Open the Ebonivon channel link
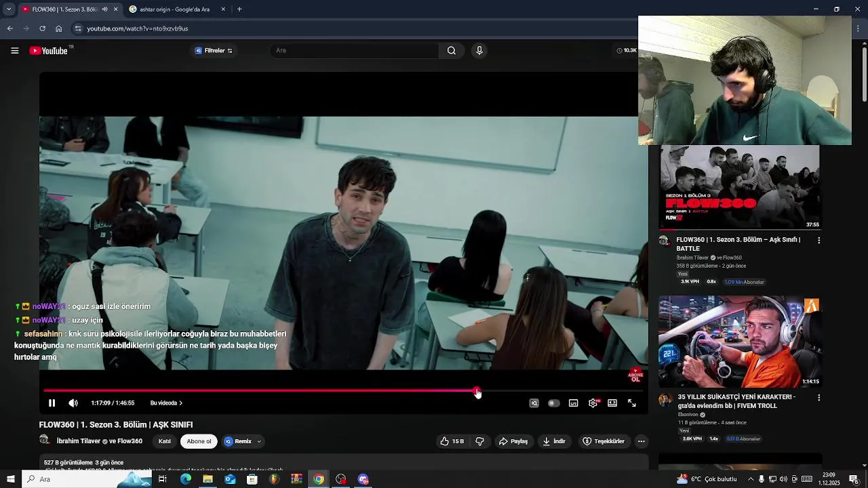The width and height of the screenshot is (868, 488). tap(688, 415)
